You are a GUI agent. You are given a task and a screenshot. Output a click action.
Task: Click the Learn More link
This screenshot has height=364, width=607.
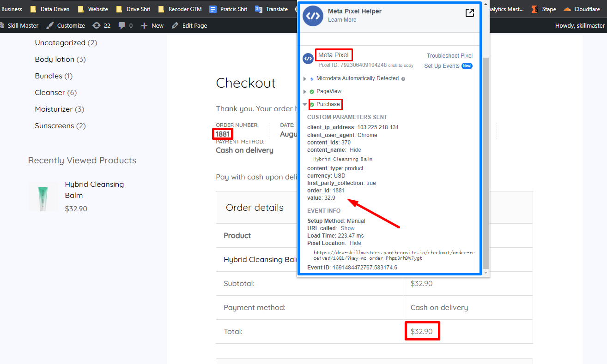point(342,20)
